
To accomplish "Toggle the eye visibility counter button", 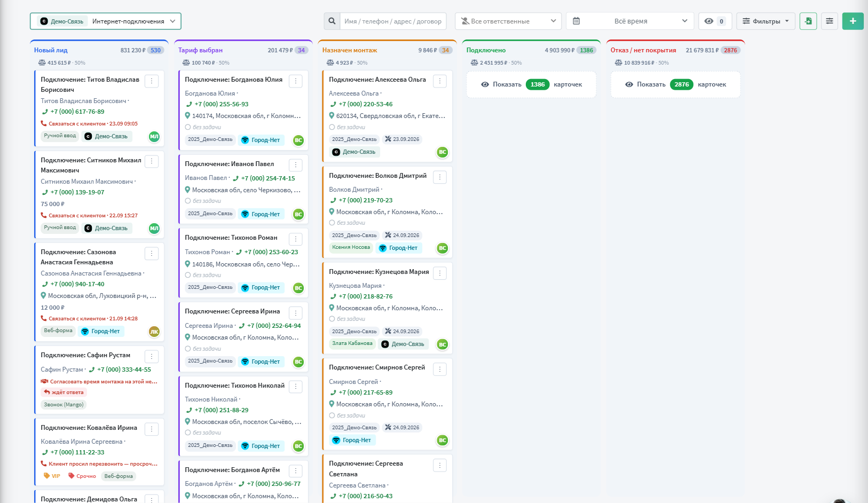I will (715, 21).
